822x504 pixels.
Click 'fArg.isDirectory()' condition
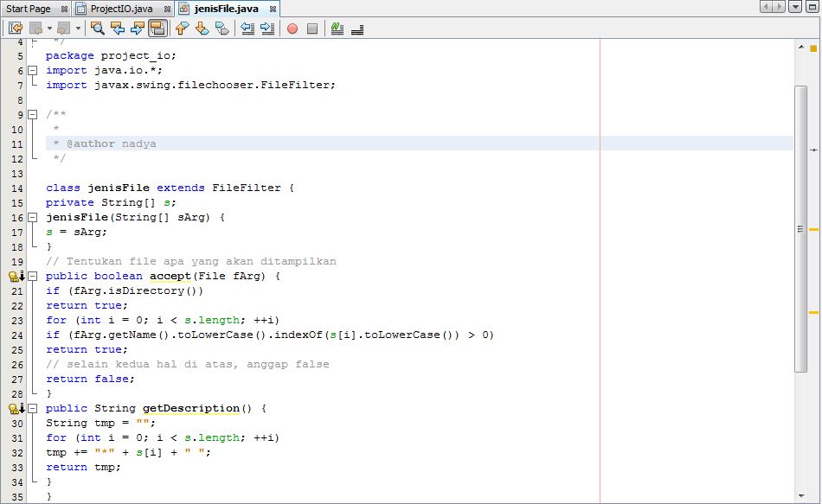point(136,290)
